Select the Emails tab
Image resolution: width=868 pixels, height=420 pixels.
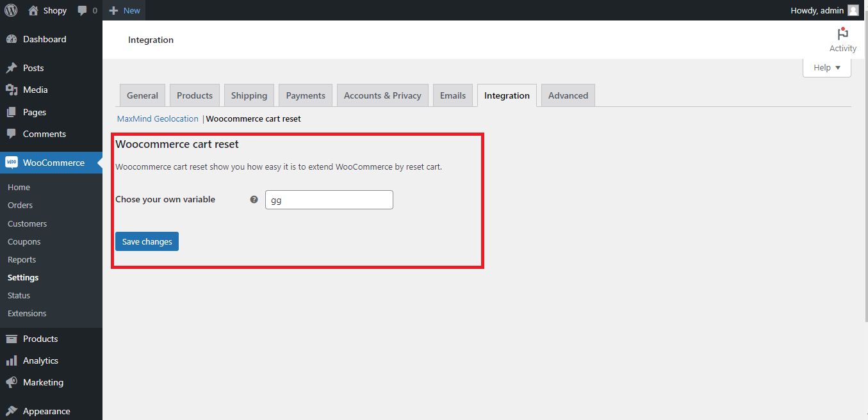click(x=453, y=95)
